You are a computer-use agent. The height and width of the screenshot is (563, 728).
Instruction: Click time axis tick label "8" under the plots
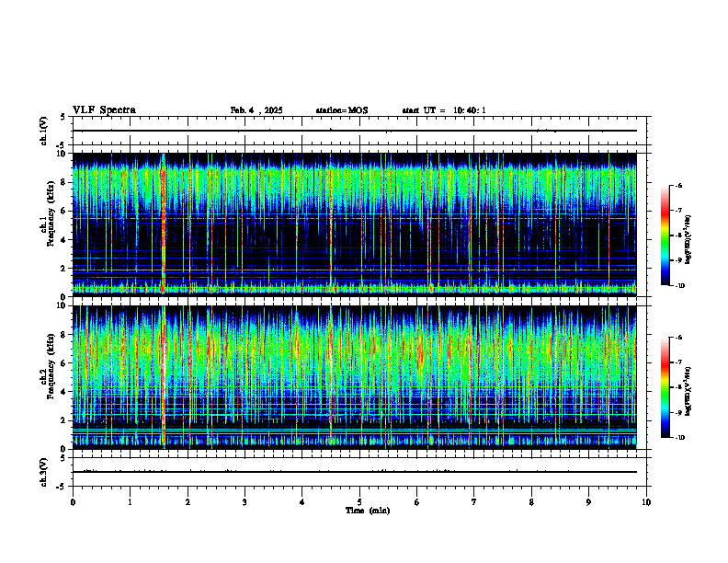point(531,502)
